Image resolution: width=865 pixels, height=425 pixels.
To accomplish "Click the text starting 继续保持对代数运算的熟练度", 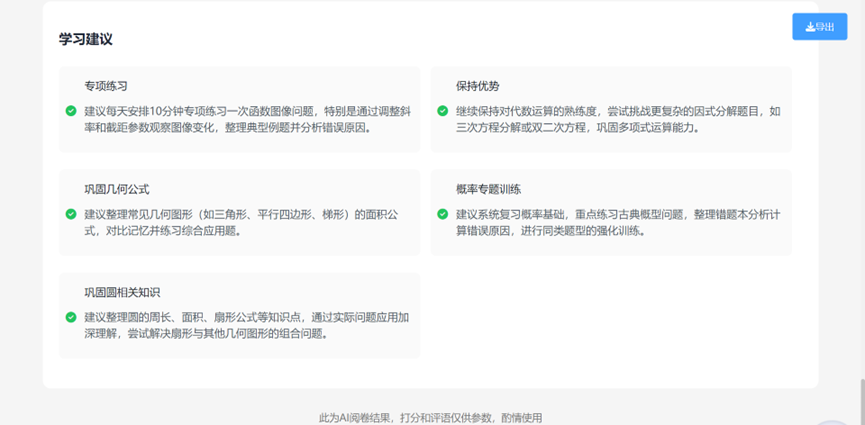I will [618, 119].
